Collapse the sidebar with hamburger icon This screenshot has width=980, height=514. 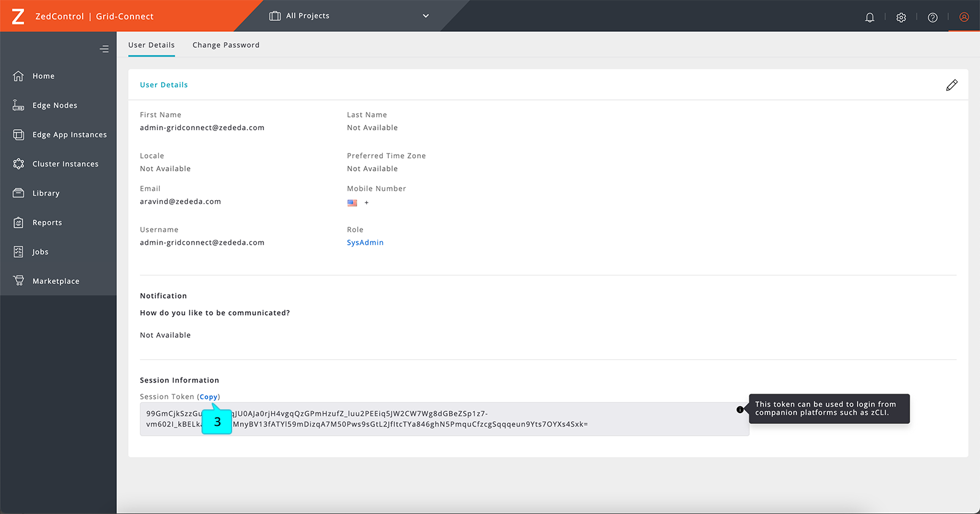[104, 49]
